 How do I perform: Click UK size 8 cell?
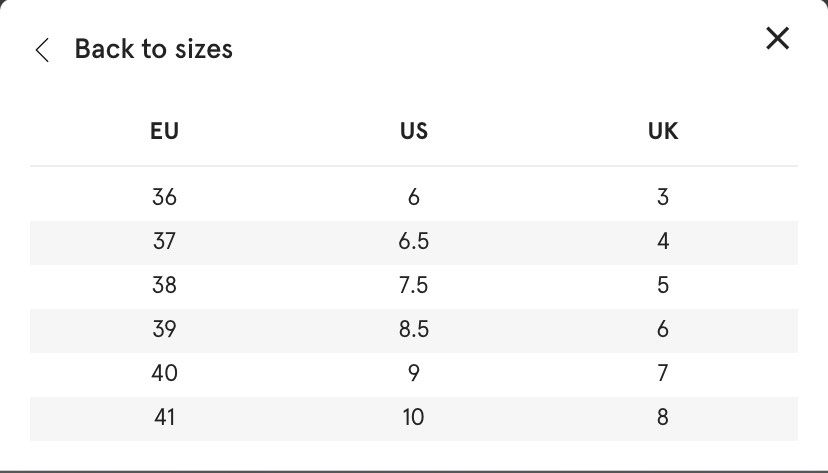click(x=663, y=417)
